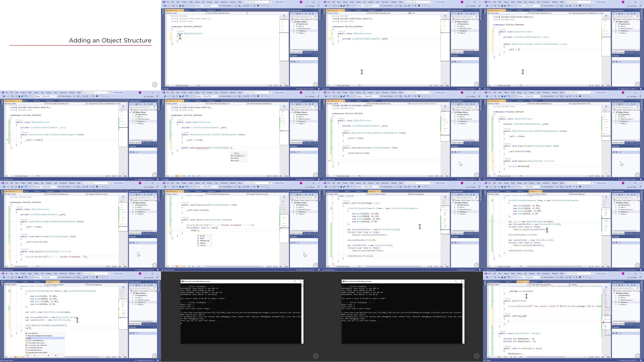The height and width of the screenshot is (362, 644).
Task: Open zoom 100 % dropdown in the Ch: 51 frame
Action: [491, 266]
